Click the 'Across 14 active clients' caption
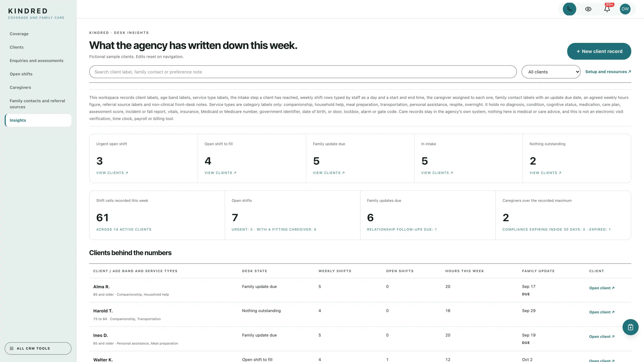The width and height of the screenshot is (644, 362). pyautogui.click(x=124, y=230)
